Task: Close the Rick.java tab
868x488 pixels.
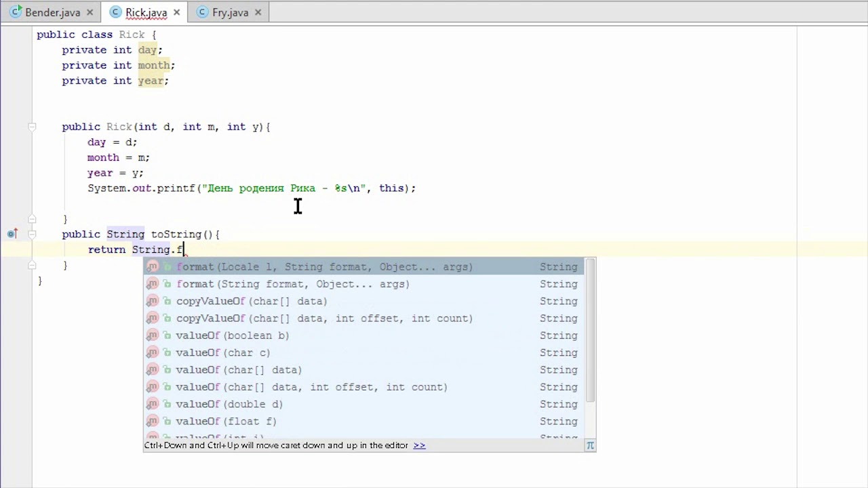Action: (x=177, y=12)
